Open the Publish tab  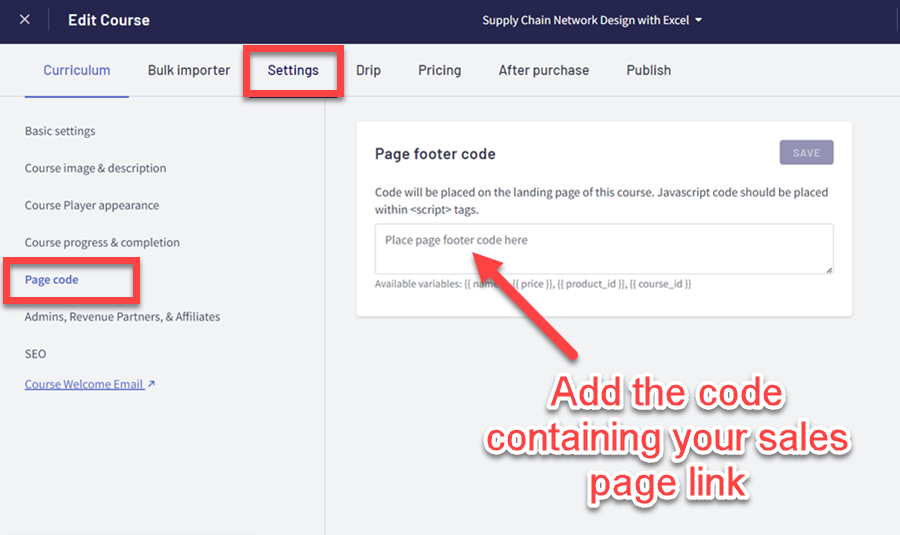[649, 70]
